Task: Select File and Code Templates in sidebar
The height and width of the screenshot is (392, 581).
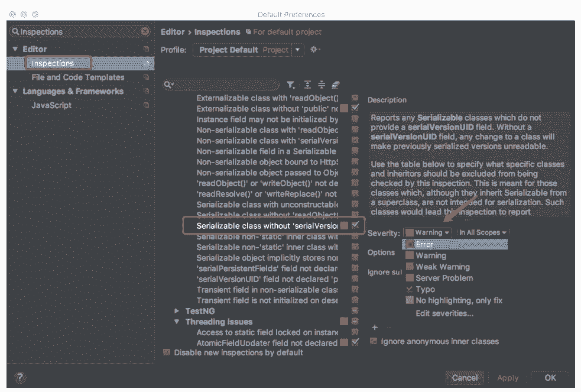Action: 77,77
